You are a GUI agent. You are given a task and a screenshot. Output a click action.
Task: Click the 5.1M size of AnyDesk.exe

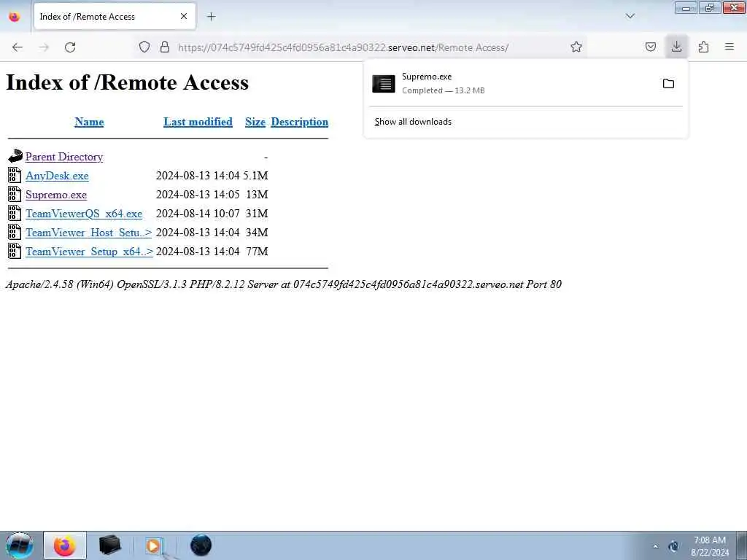(255, 176)
